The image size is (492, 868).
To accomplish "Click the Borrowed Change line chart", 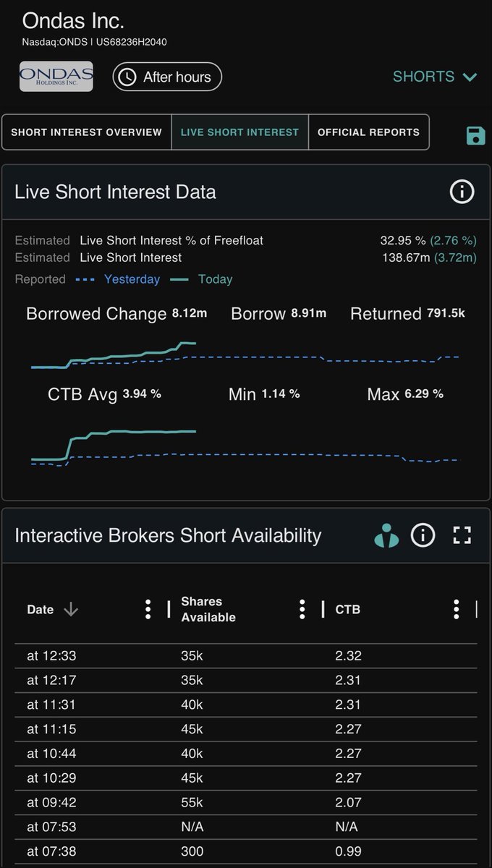I will pyautogui.click(x=245, y=355).
